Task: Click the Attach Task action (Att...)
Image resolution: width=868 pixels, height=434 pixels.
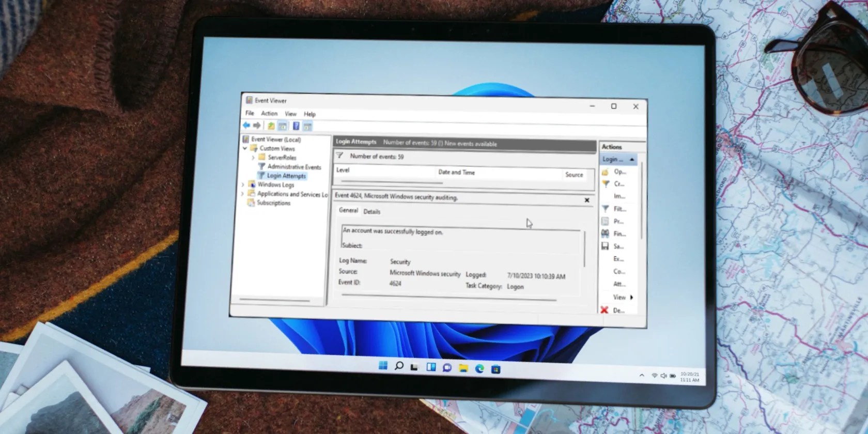Action: pos(619,284)
